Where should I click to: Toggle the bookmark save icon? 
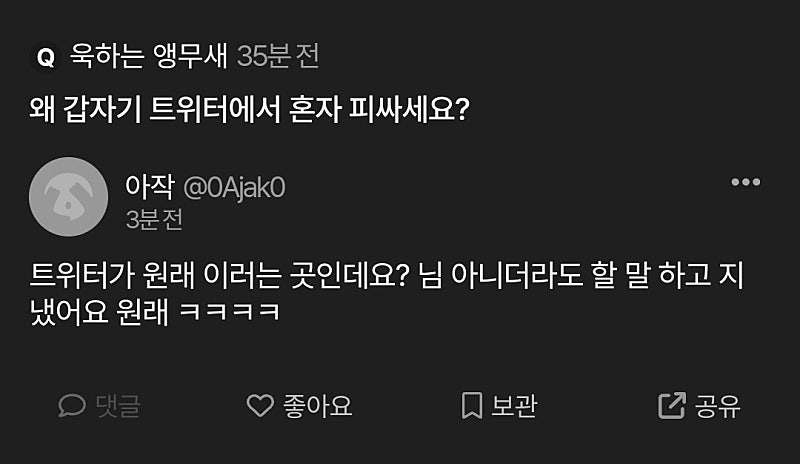pos(472,405)
